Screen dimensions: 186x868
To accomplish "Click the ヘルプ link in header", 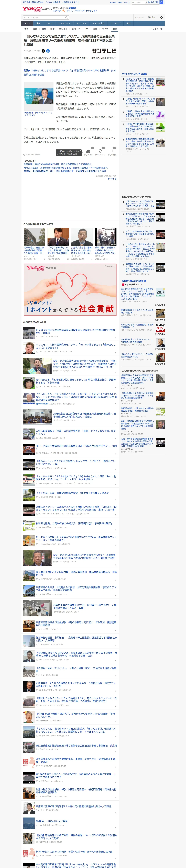I will [x=127, y=2].
